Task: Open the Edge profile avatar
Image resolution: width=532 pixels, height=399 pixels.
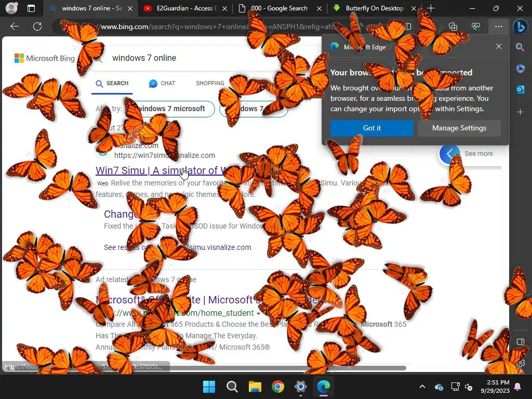Action: [x=11, y=8]
